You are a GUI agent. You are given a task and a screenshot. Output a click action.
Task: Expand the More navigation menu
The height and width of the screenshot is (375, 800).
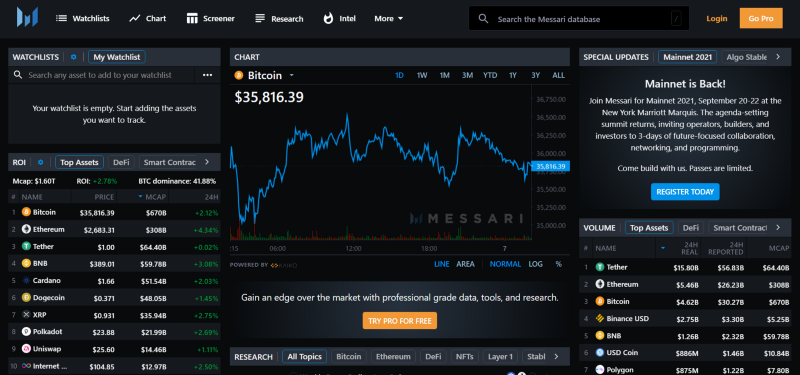coord(389,18)
